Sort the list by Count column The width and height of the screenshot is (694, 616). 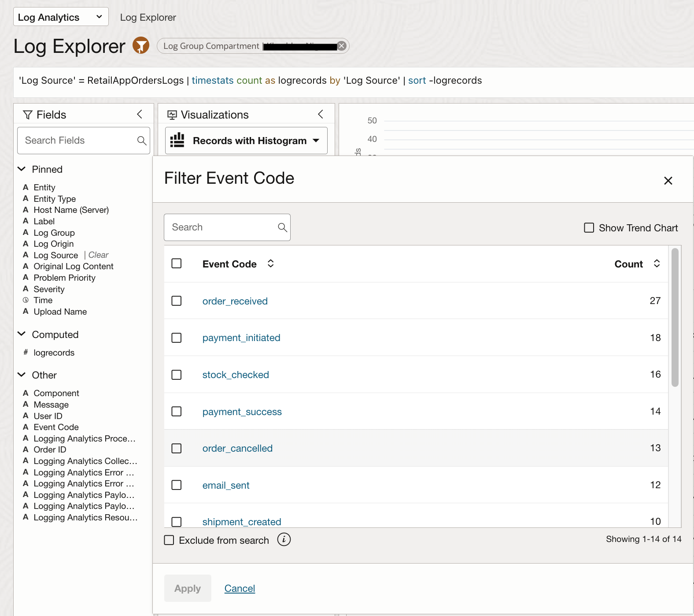click(x=657, y=263)
